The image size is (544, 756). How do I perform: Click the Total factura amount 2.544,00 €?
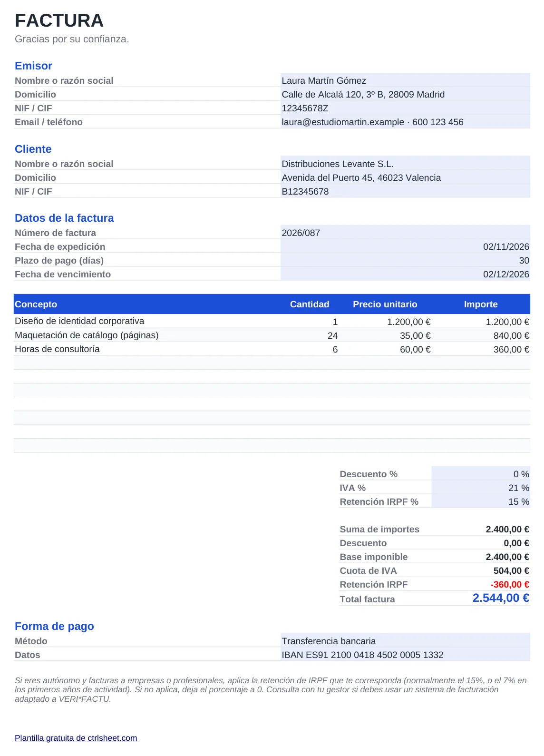501,598
